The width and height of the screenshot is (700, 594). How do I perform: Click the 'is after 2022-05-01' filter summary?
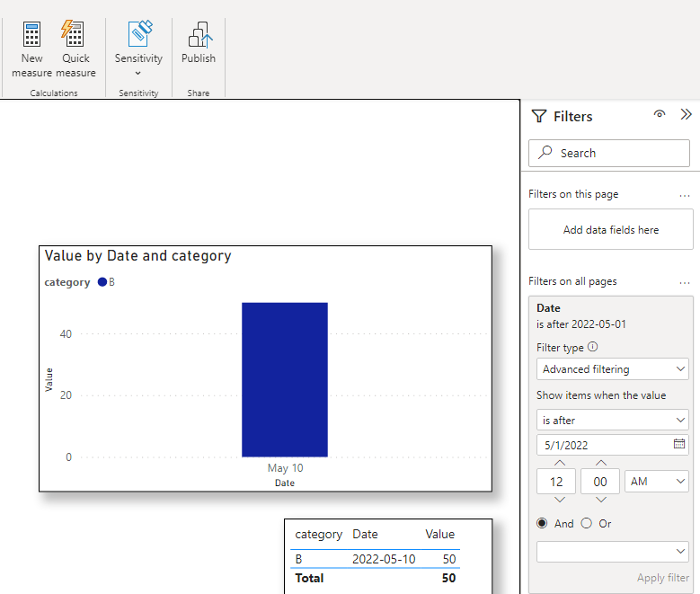point(581,324)
